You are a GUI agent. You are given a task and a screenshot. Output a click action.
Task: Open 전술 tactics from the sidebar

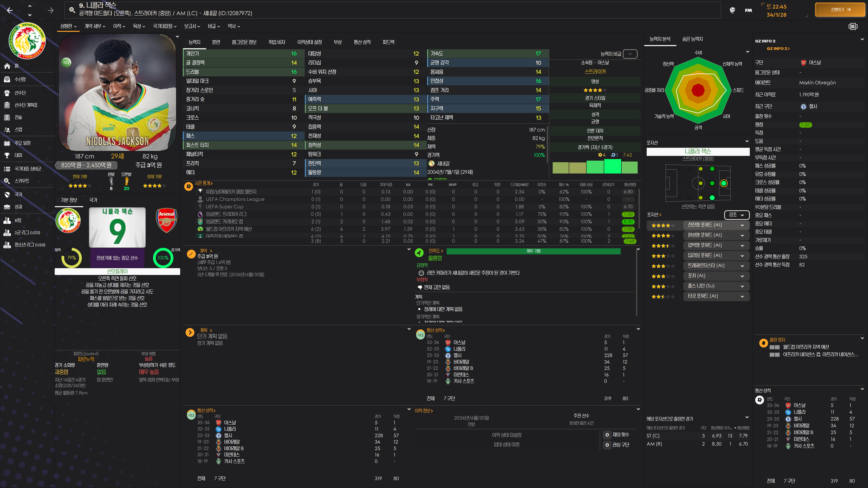click(18, 117)
